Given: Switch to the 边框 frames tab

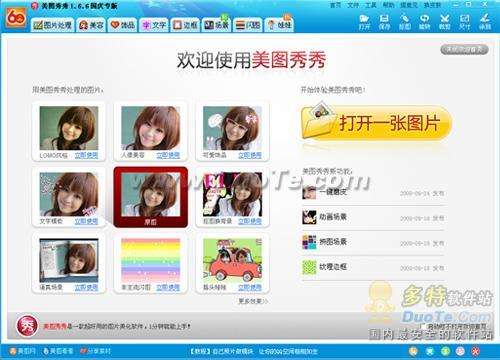Looking at the screenshot, I should coord(185,25).
